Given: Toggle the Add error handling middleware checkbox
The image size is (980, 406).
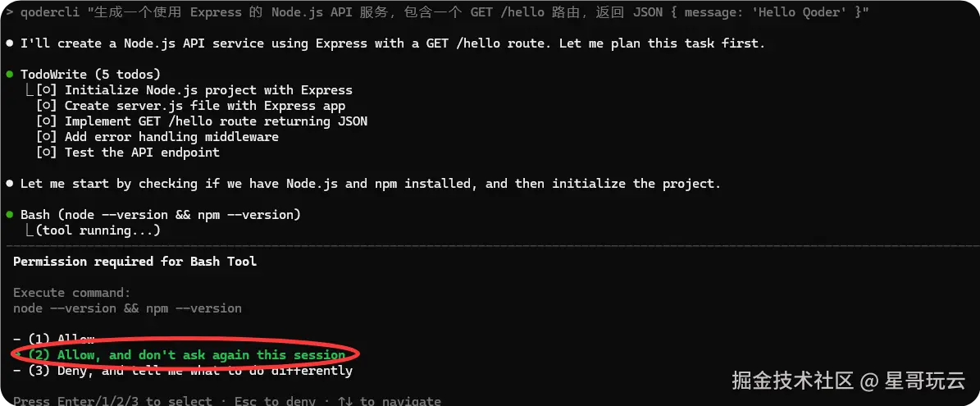Looking at the screenshot, I should (47, 137).
